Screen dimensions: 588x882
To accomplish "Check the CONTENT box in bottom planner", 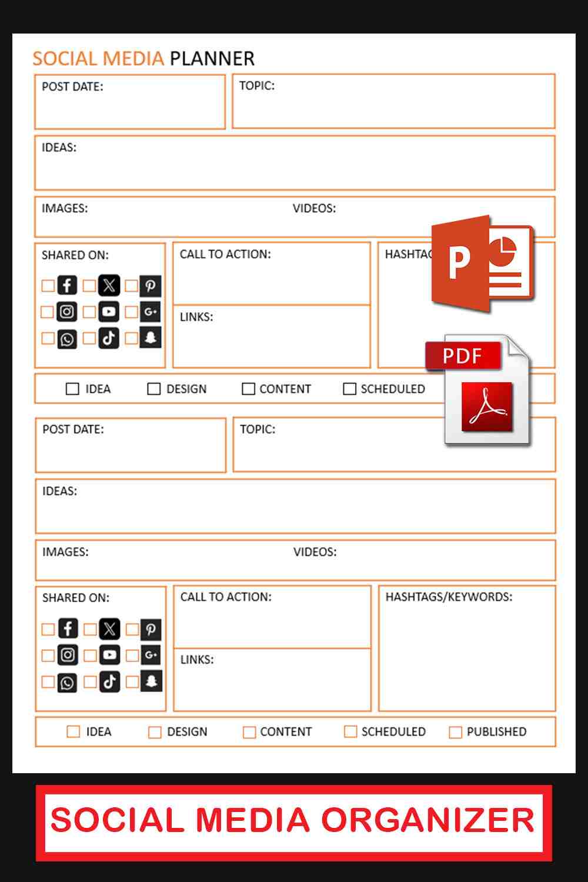I will tap(249, 732).
